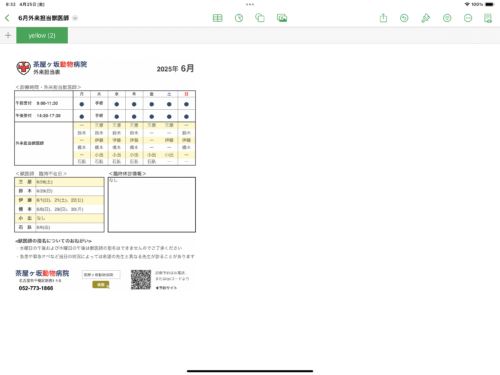500x375 pixels.
Task: Open the Format paintbrush panel
Action: tap(426, 18)
